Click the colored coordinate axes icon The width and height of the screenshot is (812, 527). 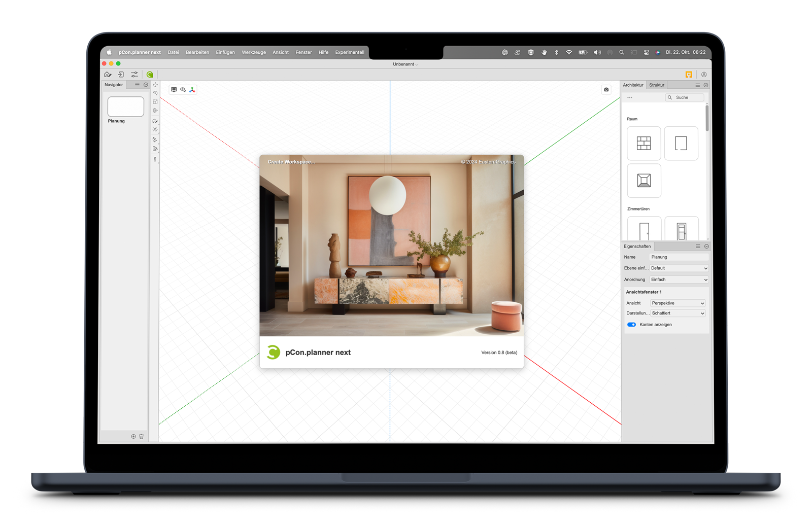tap(192, 90)
